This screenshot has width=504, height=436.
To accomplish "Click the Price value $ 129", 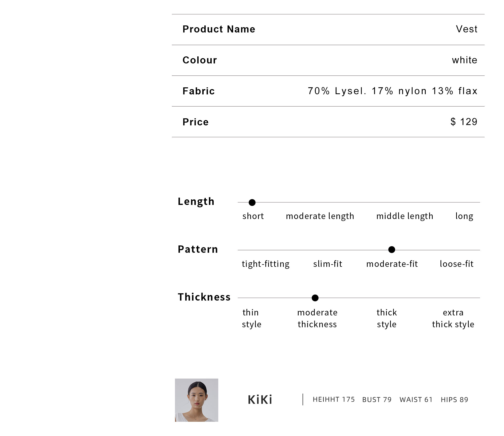I will 464,122.
